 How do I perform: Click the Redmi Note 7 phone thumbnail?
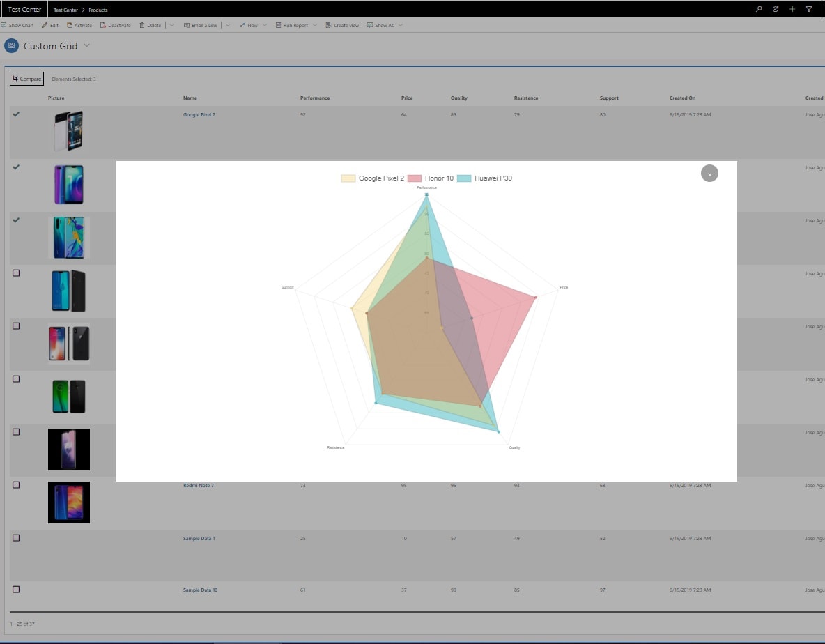[x=69, y=503]
